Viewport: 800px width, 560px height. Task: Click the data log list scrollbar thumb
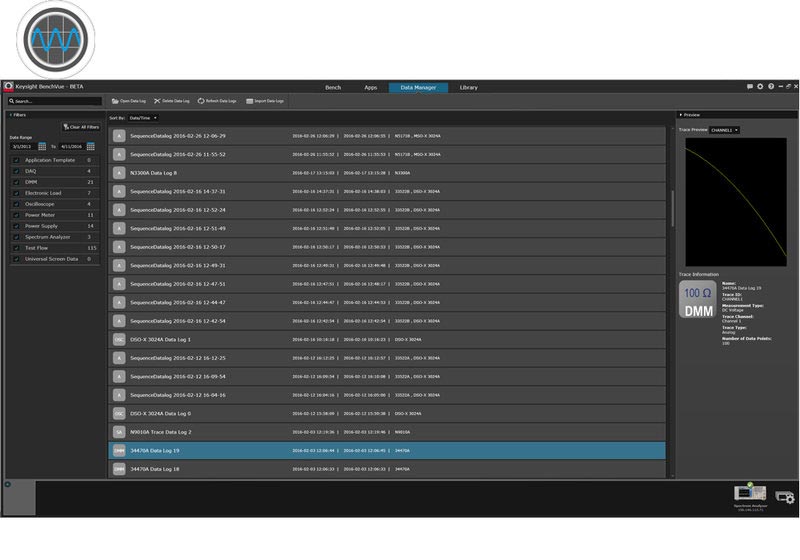click(x=672, y=208)
